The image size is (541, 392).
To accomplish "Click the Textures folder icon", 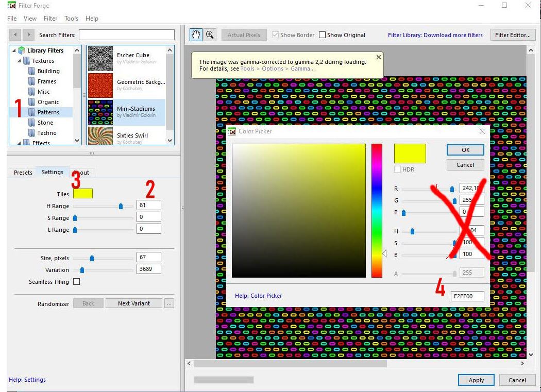I will click(26, 61).
